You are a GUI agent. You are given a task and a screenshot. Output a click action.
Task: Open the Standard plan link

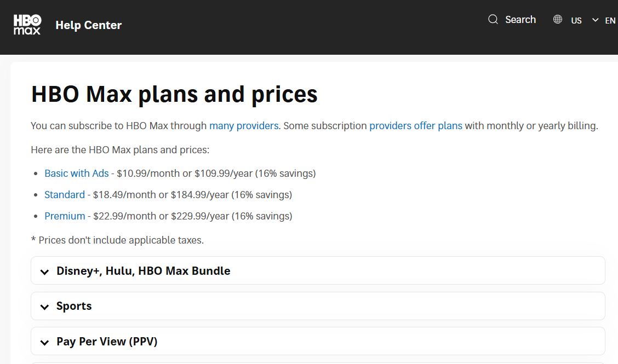point(64,194)
